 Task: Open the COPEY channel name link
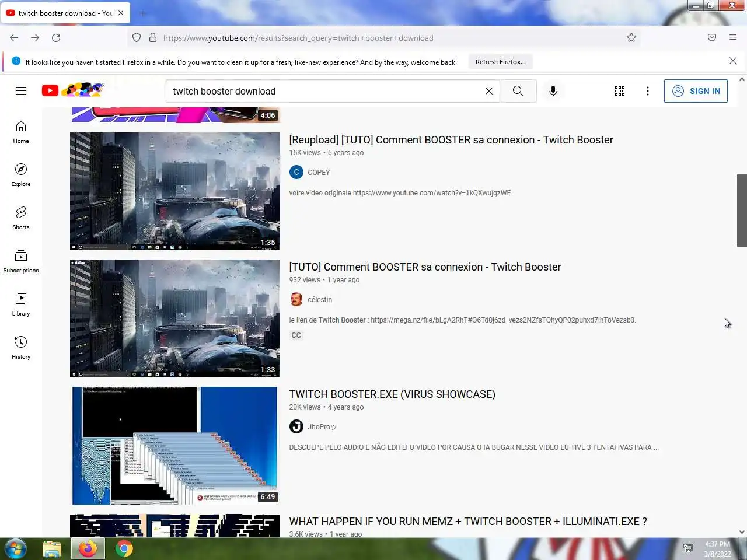[319, 173]
